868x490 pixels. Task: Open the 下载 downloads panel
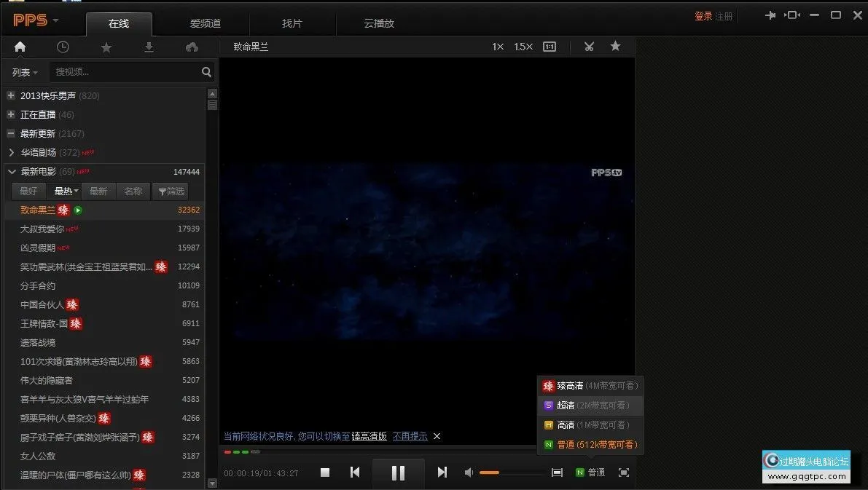(149, 47)
